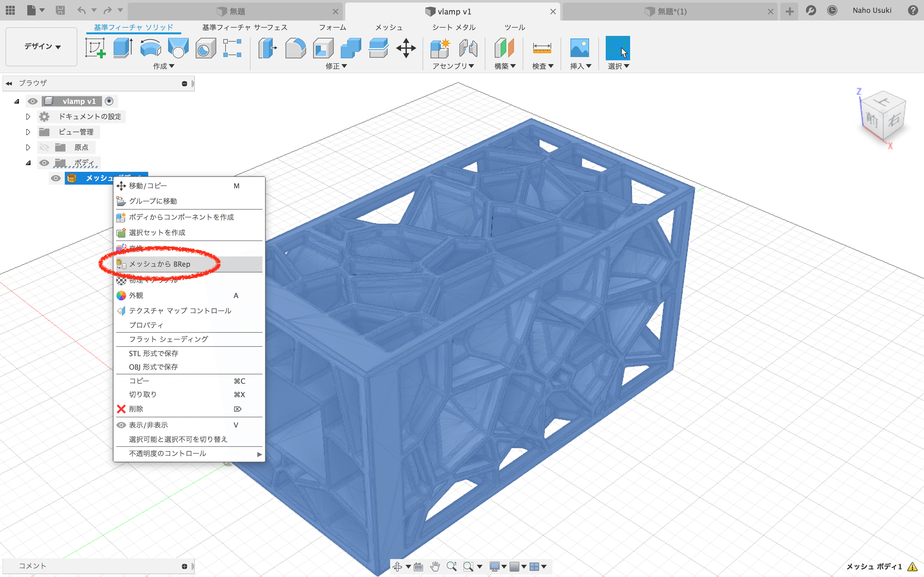Select the Extrude tool icon
Viewport: 924px width, 577px height.
point(123,48)
